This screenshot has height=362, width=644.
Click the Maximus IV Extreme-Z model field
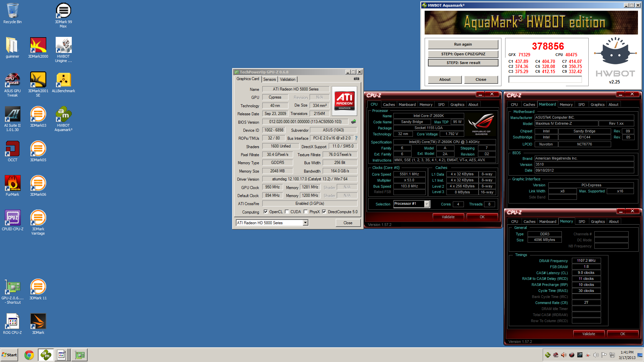566,123
